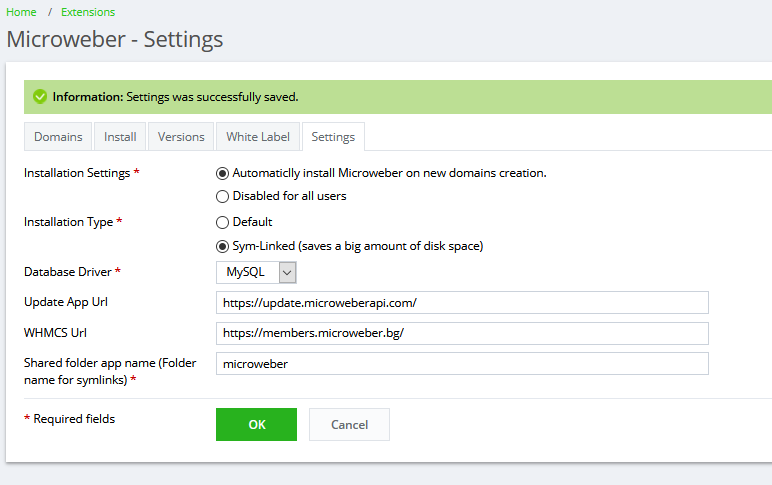Image resolution: width=772 pixels, height=485 pixels.
Task: Open the White Label tab
Action: click(258, 137)
